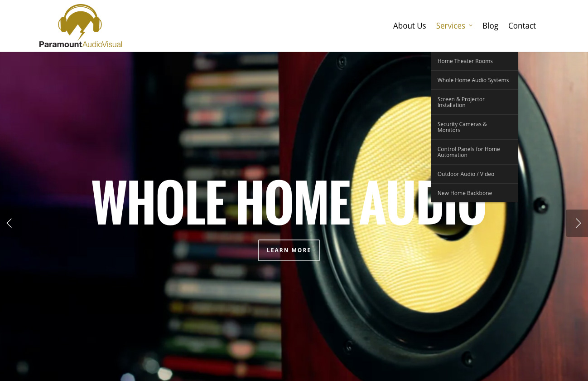Open the Contact page

522,26
